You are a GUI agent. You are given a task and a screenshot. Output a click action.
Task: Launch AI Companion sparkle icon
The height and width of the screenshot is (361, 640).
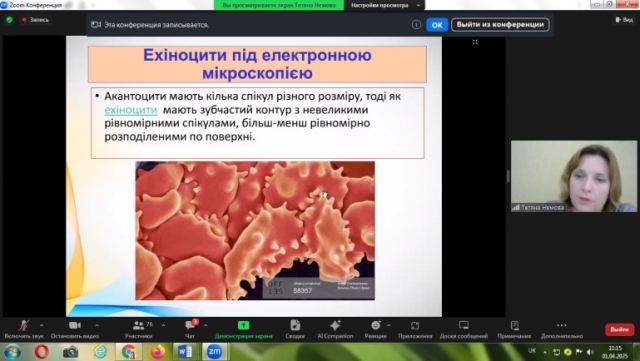[x=335, y=325]
